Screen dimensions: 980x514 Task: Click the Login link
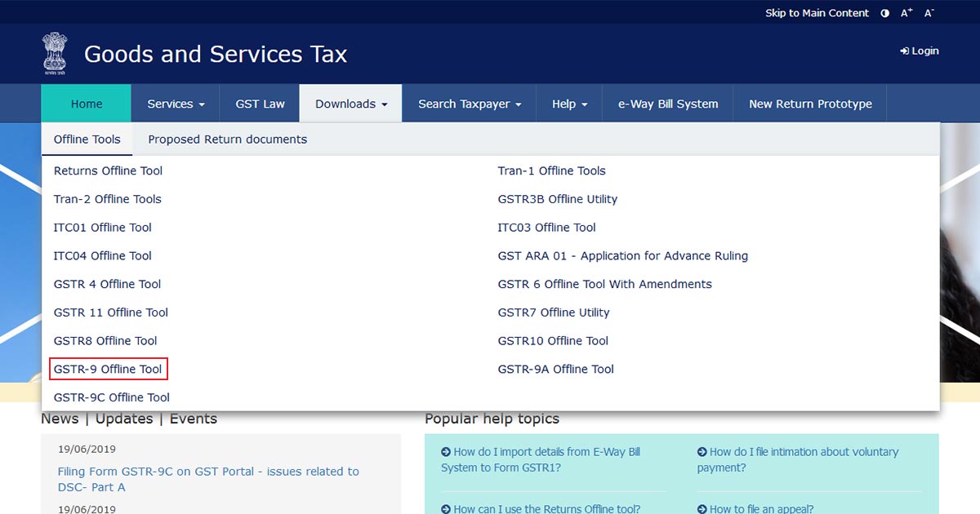click(x=920, y=51)
